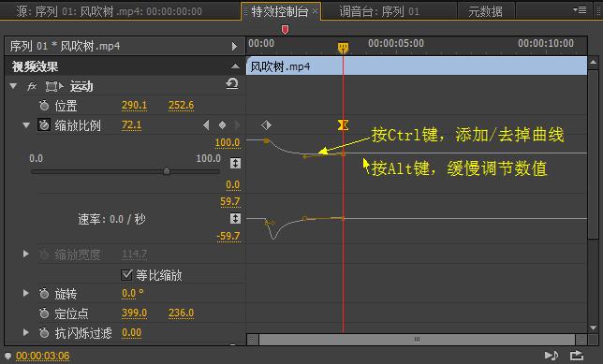603x364 pixels.
Task: Toggle animation stopwatch for 定位点
Action: (x=44, y=313)
